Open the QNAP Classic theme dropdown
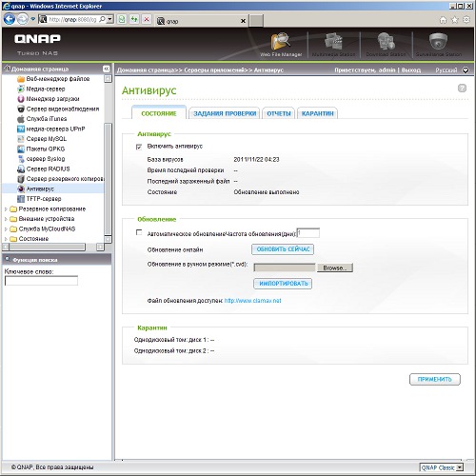This screenshot has width=476, height=476. click(460, 467)
